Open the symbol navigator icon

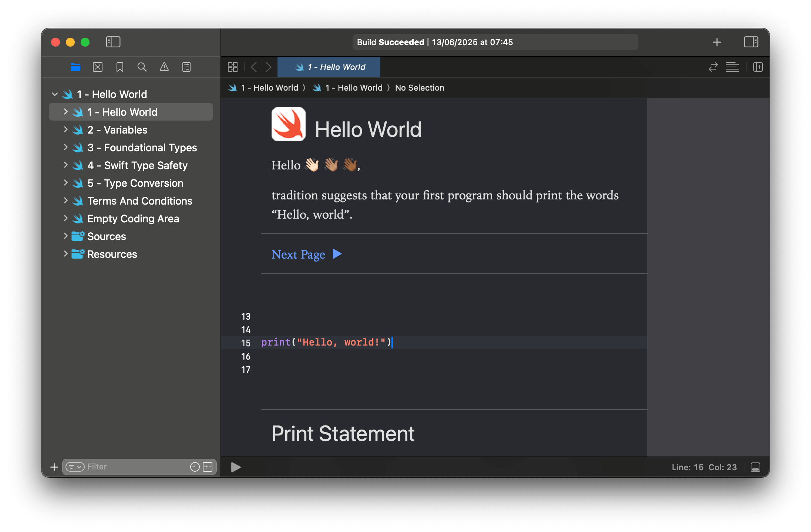click(x=97, y=67)
